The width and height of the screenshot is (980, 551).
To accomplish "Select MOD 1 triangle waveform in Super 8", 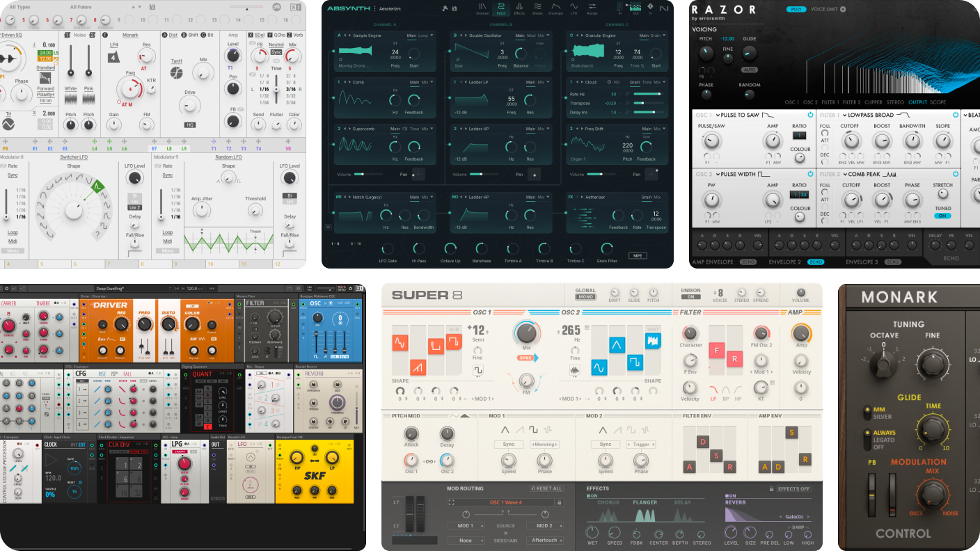I will coord(505,429).
